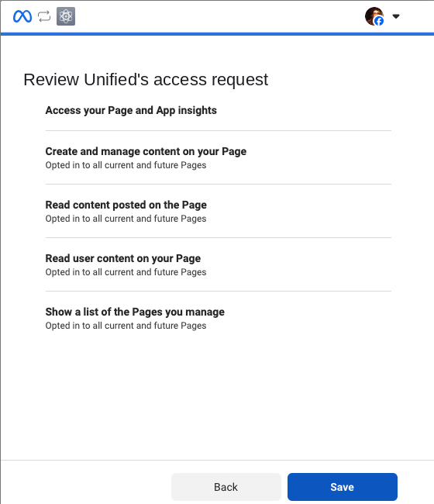This screenshot has height=504, width=434.
Task: Click the opted-in text under Show a list of Pages
Action: click(x=126, y=326)
